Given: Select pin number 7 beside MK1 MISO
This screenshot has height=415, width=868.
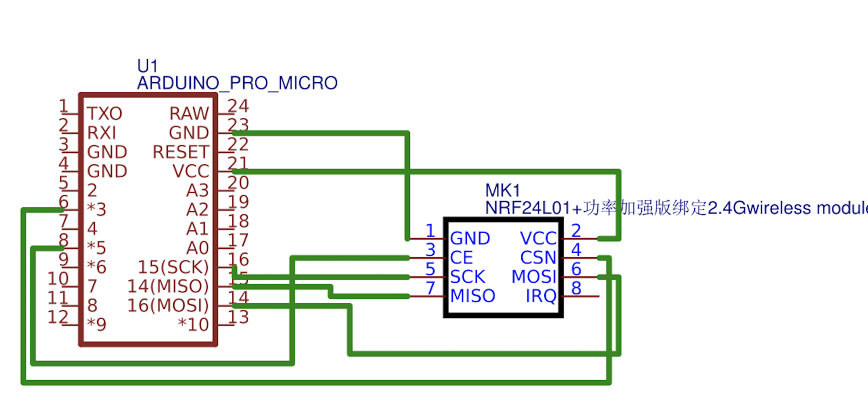Looking at the screenshot, I should (430, 288).
